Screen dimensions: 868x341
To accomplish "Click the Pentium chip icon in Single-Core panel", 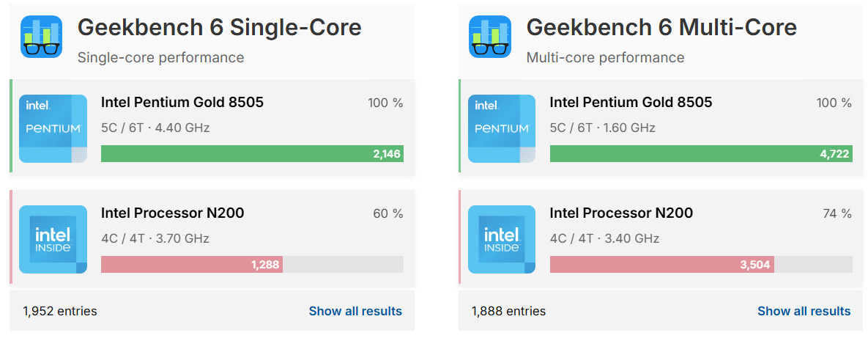I will click(53, 128).
